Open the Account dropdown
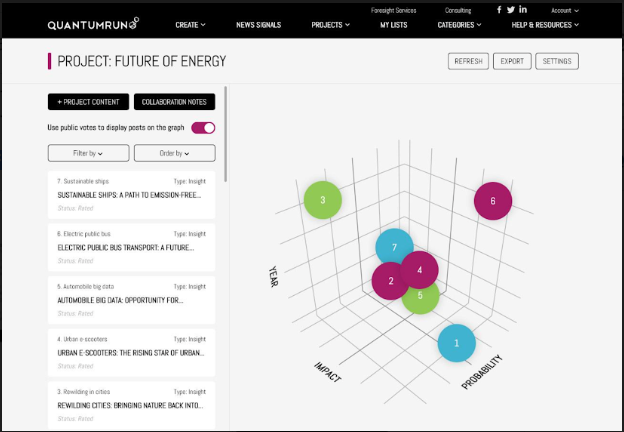 tap(565, 11)
